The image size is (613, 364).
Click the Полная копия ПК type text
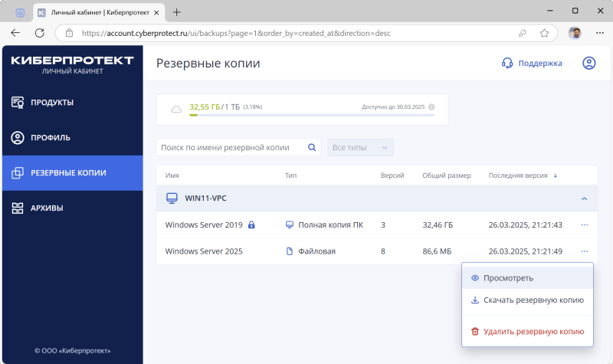331,225
